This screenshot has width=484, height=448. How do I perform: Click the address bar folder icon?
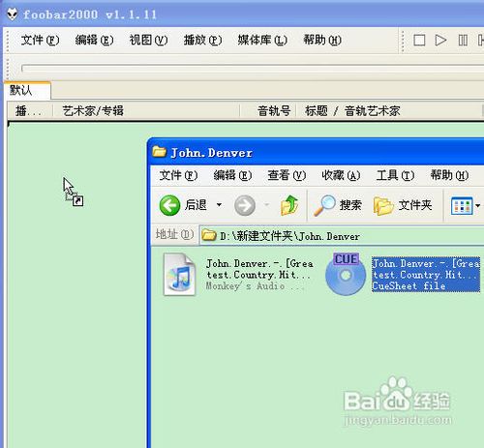pyautogui.click(x=209, y=235)
